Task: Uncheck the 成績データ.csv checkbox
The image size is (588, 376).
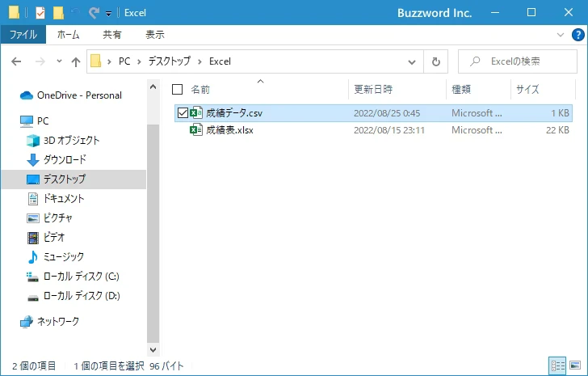Action: 183,112
